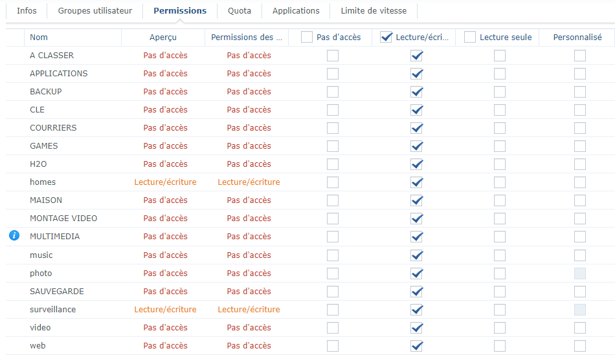The height and width of the screenshot is (364, 615).
Task: Select the MONTAGE VIDEO folder name
Action: point(63,219)
